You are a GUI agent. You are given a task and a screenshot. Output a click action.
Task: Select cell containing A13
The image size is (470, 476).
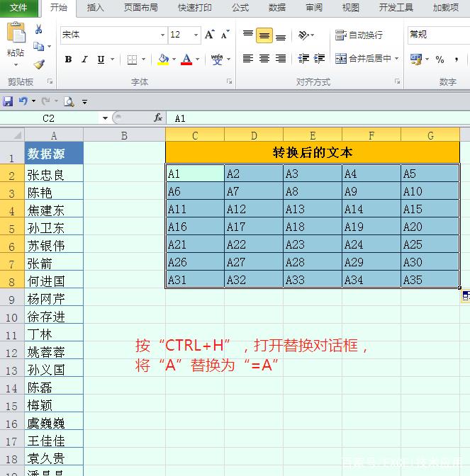click(x=313, y=209)
